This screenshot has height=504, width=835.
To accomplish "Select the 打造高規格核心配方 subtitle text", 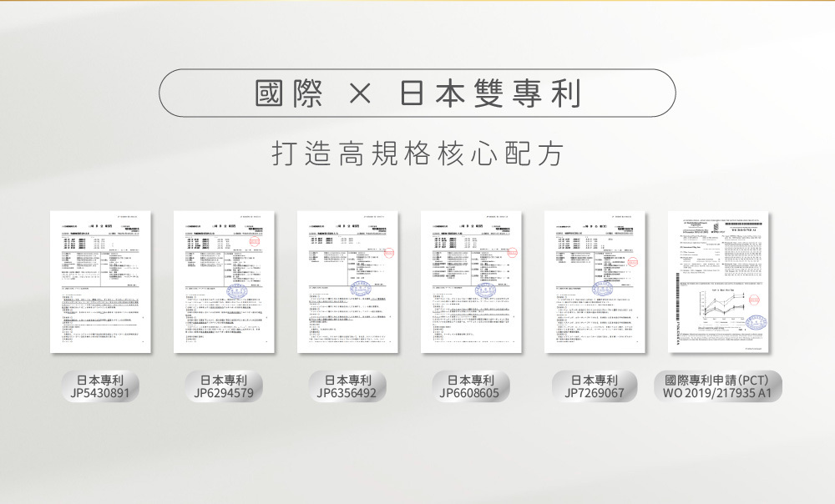I will (x=417, y=154).
